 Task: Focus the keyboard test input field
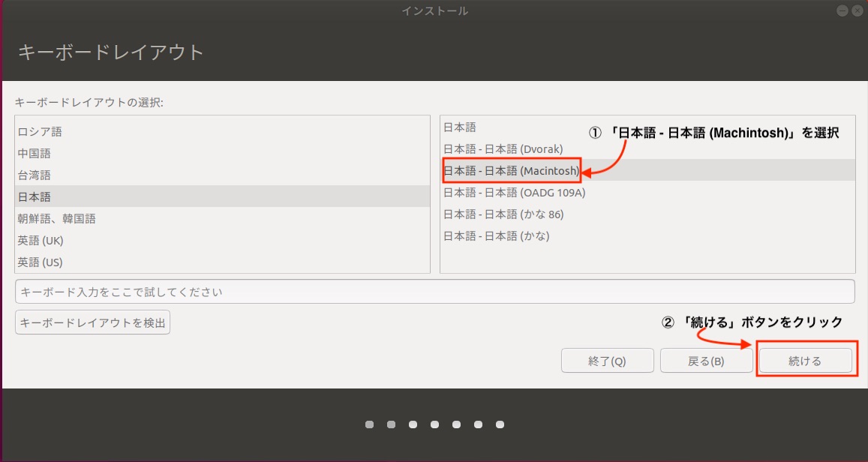(x=435, y=292)
